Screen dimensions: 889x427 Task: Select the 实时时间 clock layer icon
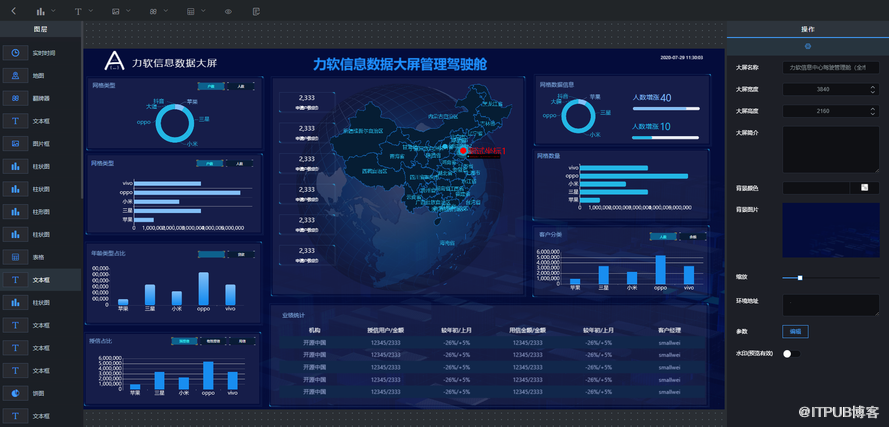[16, 52]
